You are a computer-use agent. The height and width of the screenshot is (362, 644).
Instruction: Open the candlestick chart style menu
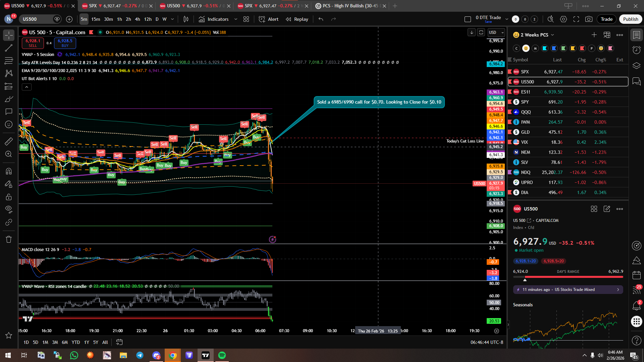(186, 19)
